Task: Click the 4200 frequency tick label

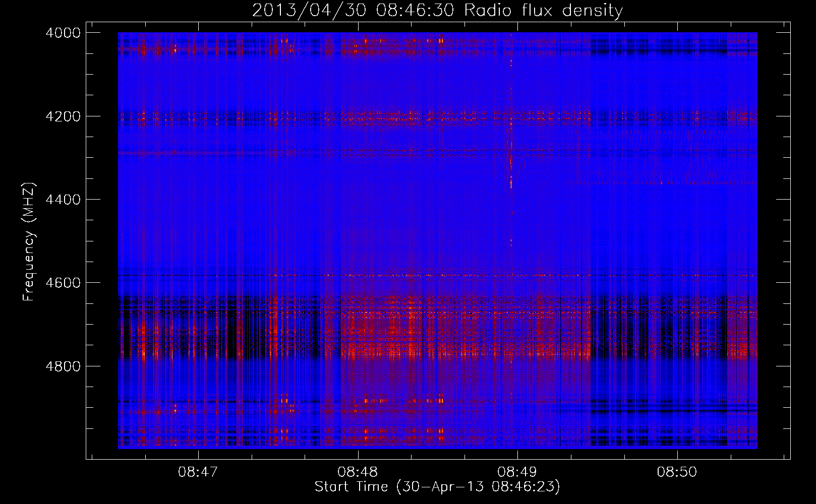Action: click(x=63, y=116)
